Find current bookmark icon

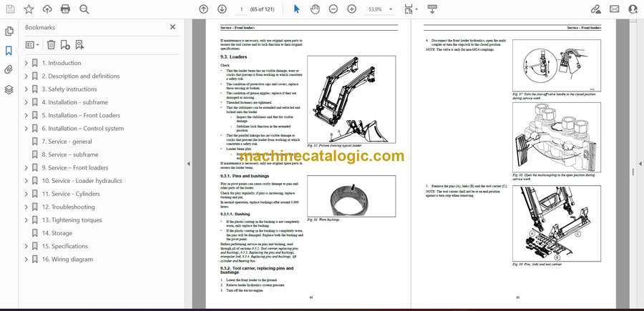[x=79, y=45]
